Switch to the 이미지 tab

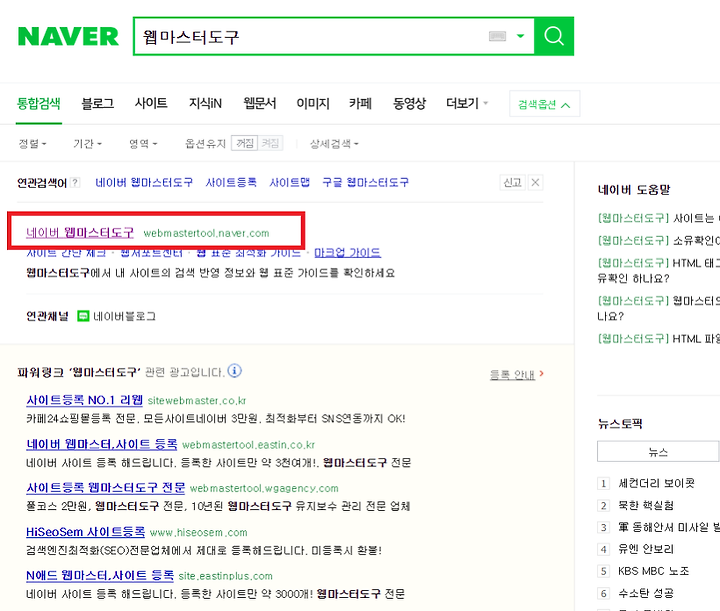(x=313, y=104)
